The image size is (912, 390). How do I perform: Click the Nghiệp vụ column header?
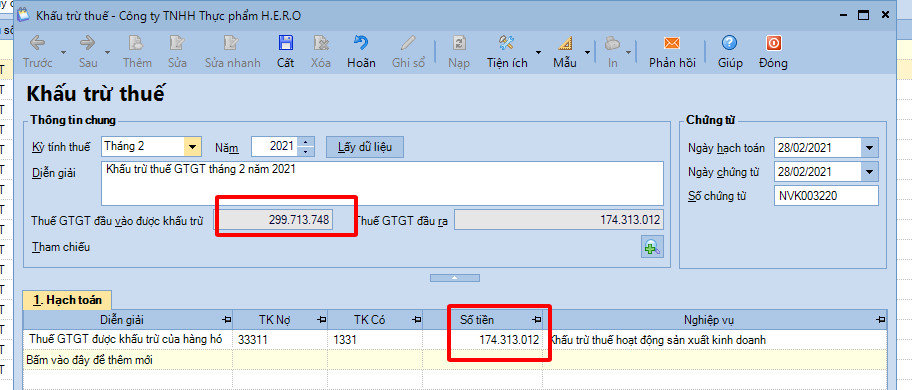pos(715,320)
